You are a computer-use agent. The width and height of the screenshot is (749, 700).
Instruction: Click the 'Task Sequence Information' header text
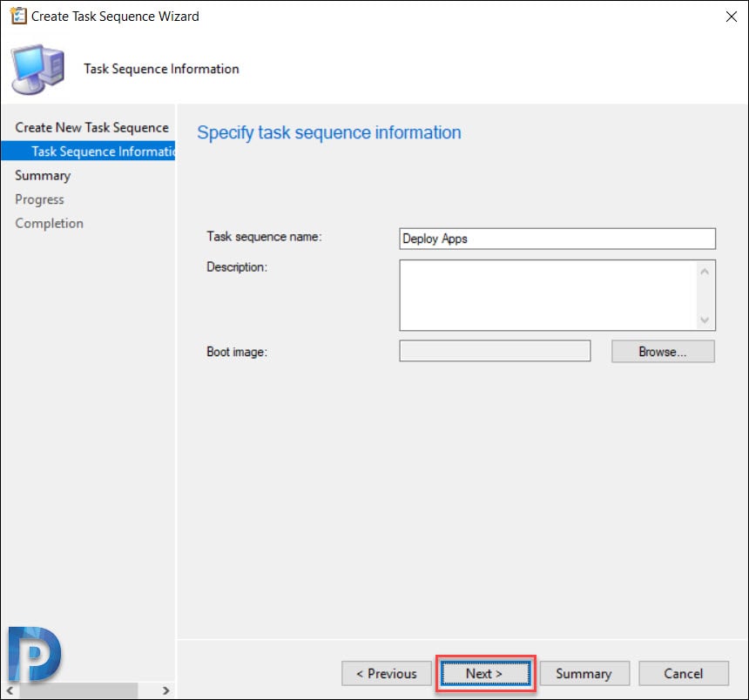161,69
